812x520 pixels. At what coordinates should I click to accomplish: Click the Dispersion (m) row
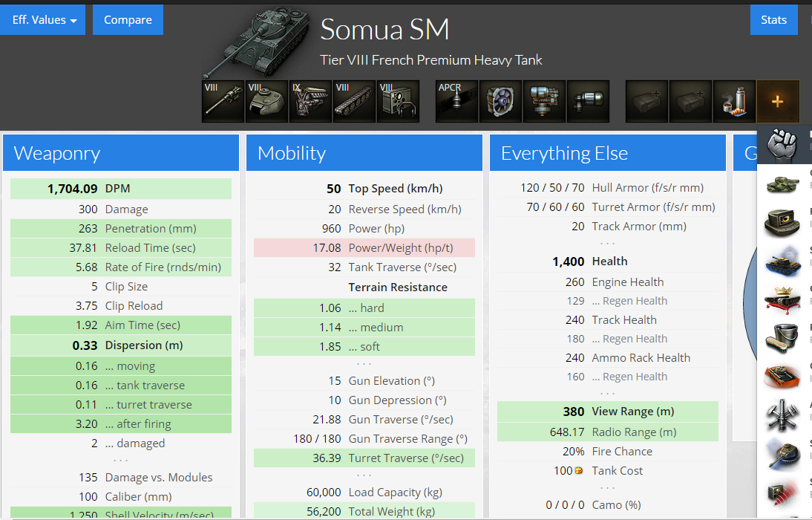click(x=121, y=345)
